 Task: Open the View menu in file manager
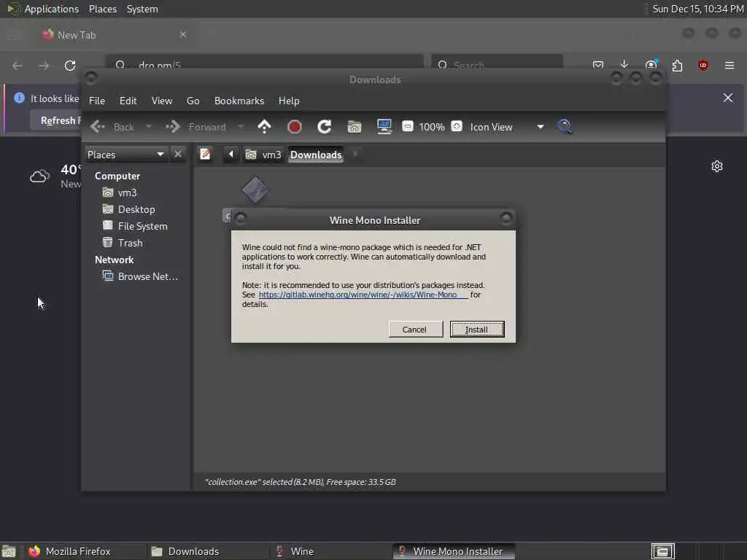pos(162,101)
